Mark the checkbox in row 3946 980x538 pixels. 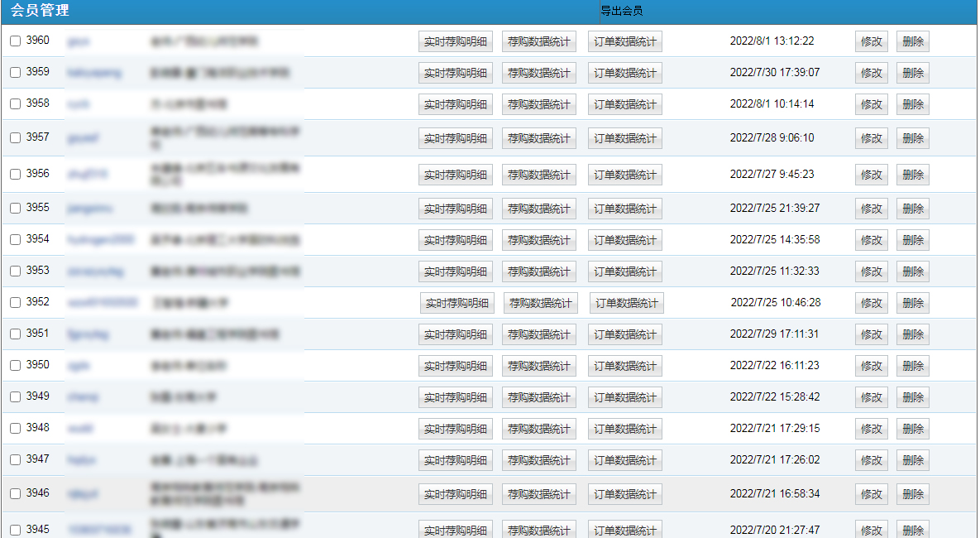(x=15, y=494)
